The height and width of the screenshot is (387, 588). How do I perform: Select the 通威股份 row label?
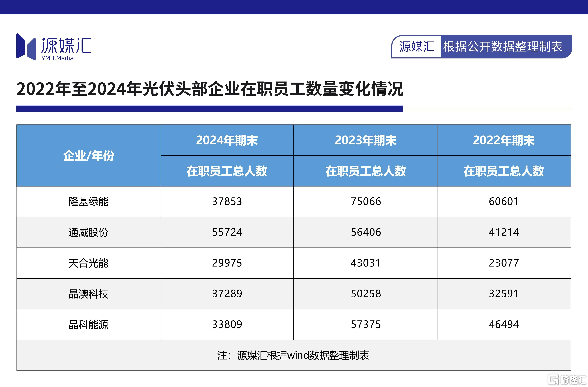(88, 232)
